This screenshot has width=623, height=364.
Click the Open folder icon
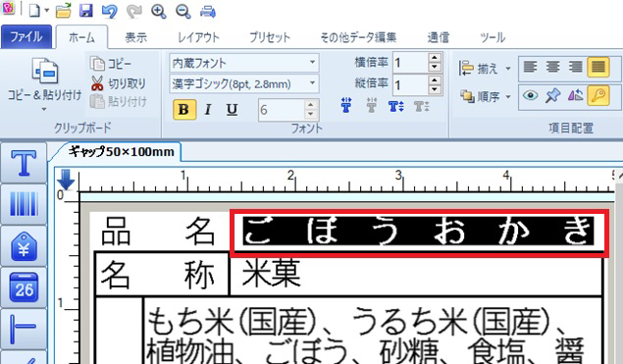tap(63, 11)
